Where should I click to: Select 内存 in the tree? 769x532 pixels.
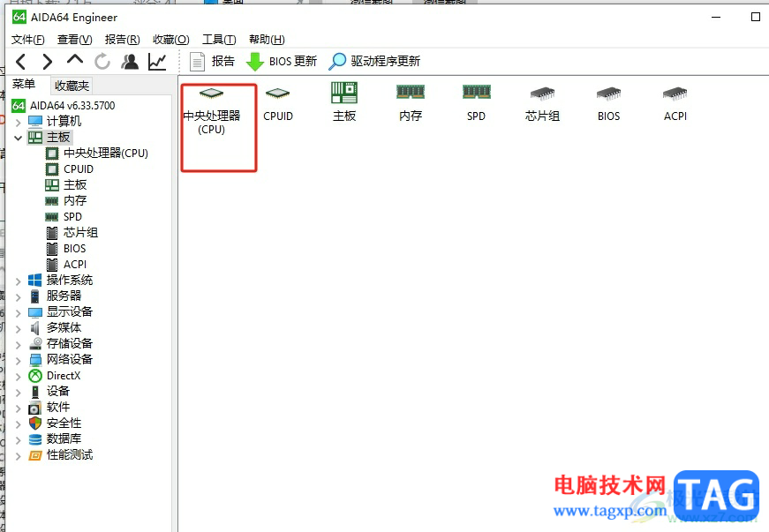point(66,200)
